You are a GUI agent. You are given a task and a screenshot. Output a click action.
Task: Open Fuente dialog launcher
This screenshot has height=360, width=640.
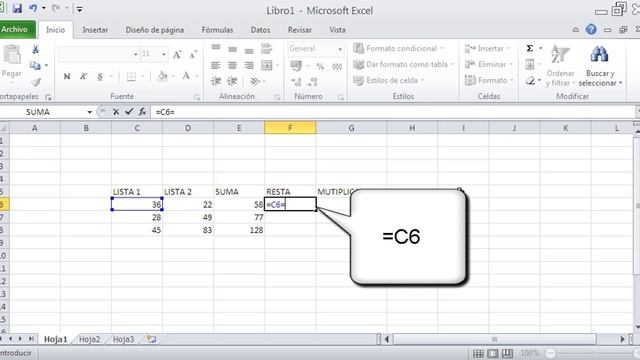(x=197, y=98)
